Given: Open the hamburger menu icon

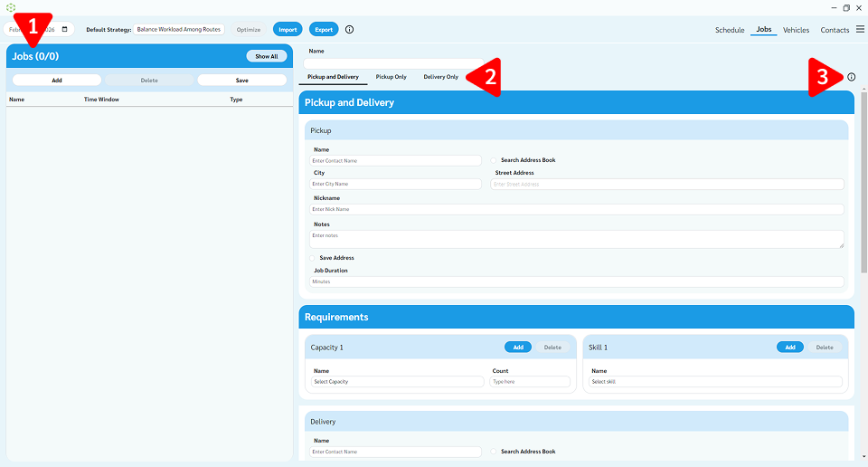Looking at the screenshot, I should (860, 30).
